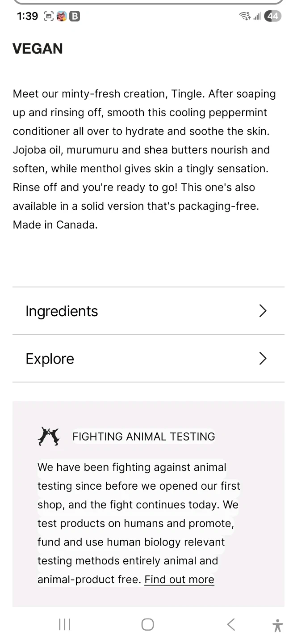
Task: Tap the screenshot capture status icon
Action: [48, 17]
